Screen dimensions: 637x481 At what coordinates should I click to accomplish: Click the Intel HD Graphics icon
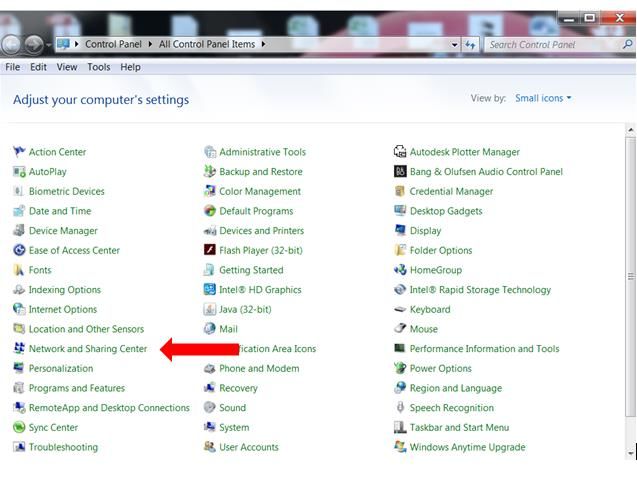tap(210, 289)
